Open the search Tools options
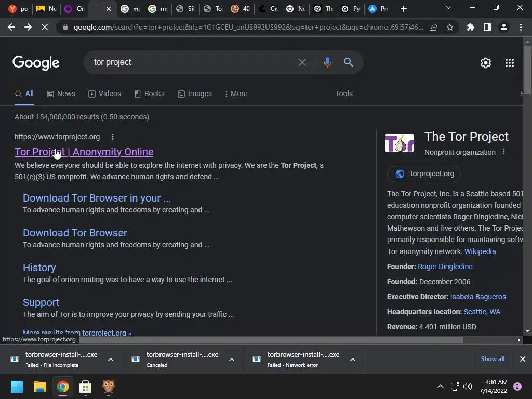This screenshot has width=532, height=399. point(344,94)
